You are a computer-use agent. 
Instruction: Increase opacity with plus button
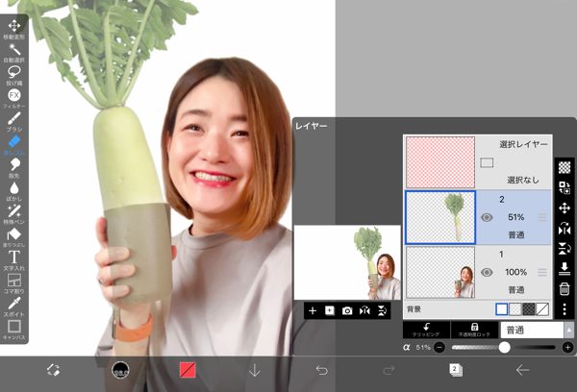click(566, 347)
